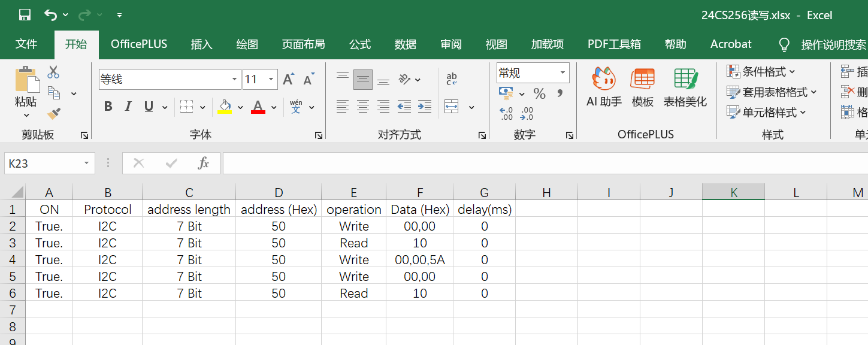The width and height of the screenshot is (868, 345).
Task: Open 模板 templates
Action: pos(643,87)
